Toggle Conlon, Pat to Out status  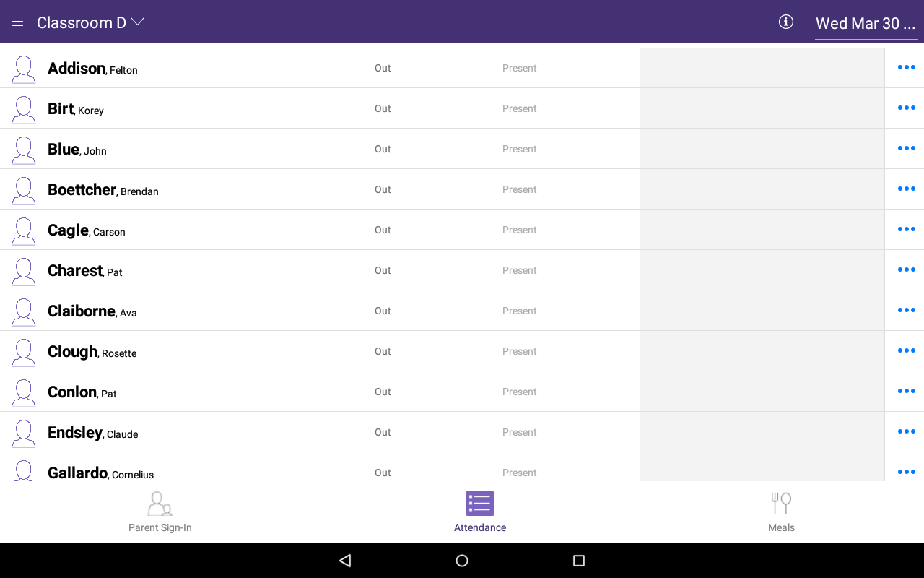click(382, 392)
